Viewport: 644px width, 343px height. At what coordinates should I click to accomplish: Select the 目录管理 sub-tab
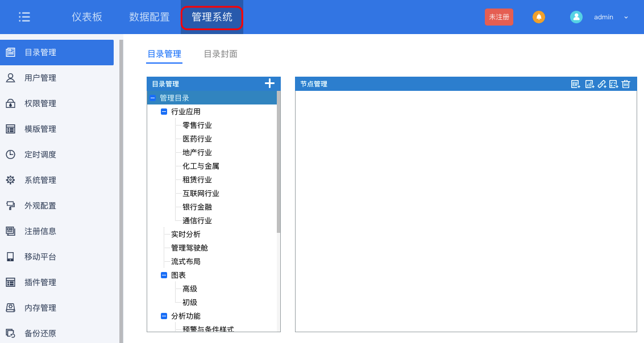click(164, 54)
